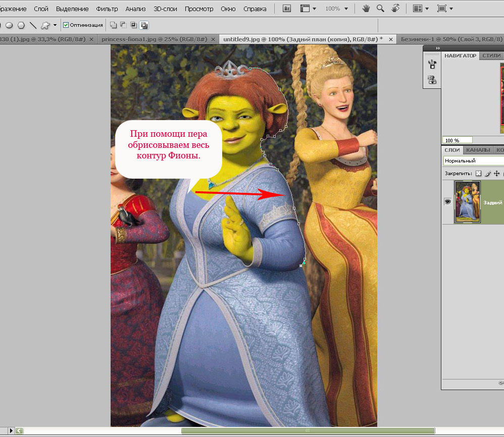Select the Hand tool in the application bar
This screenshot has width=504, height=437.
click(366, 9)
